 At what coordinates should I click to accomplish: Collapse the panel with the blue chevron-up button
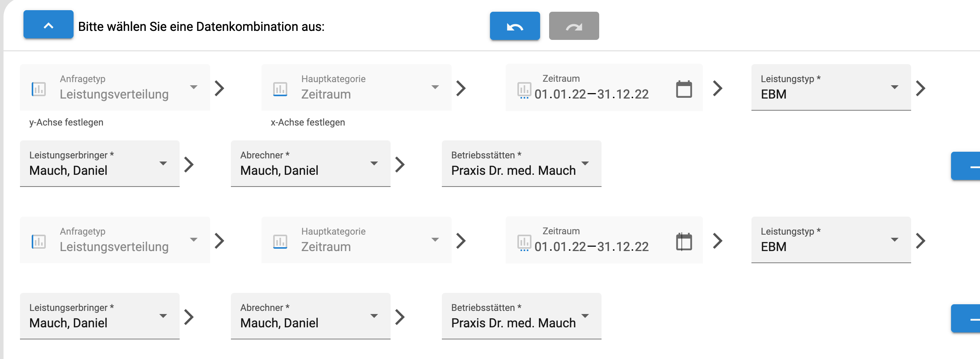[49, 24]
